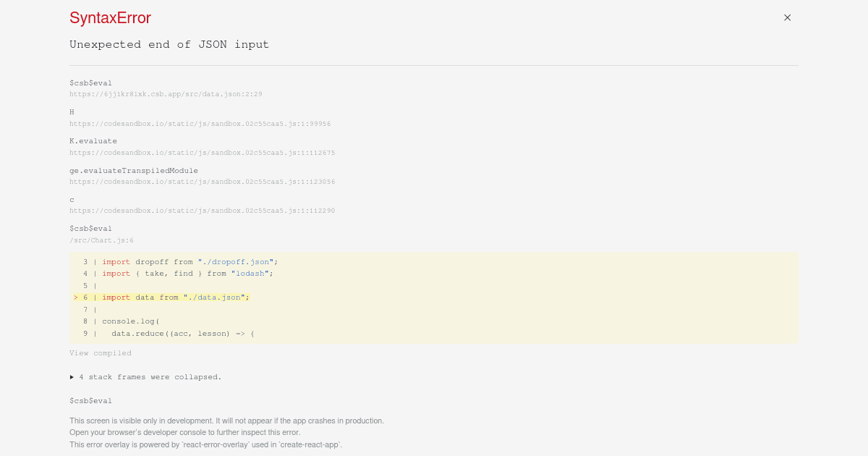Open the sandbox js URL ending 1:112290
Viewport: 868px width, 456px height.
click(203, 211)
